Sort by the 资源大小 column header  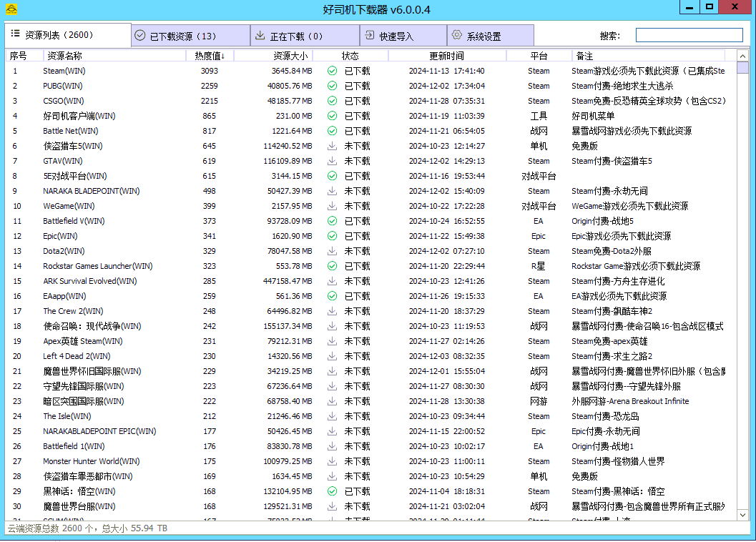273,56
